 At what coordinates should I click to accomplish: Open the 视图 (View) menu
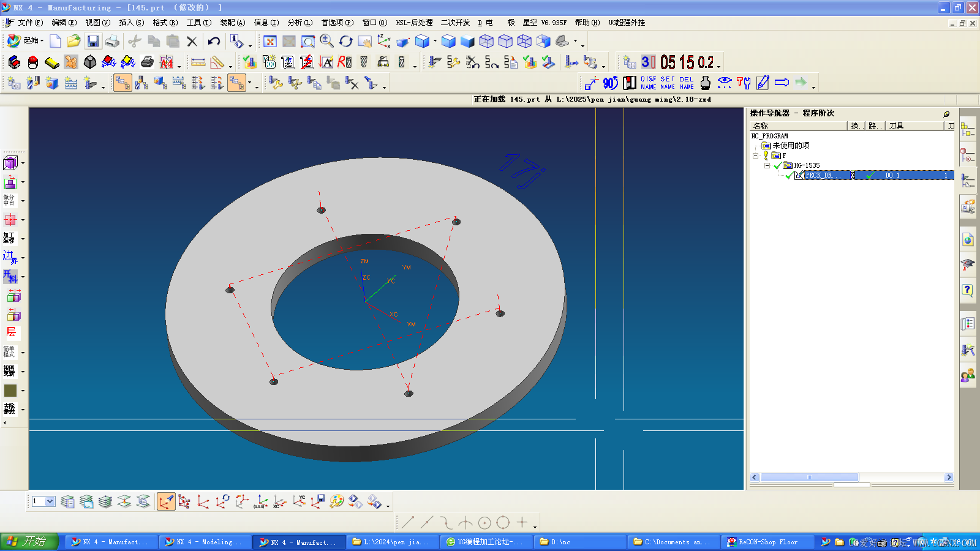point(98,23)
